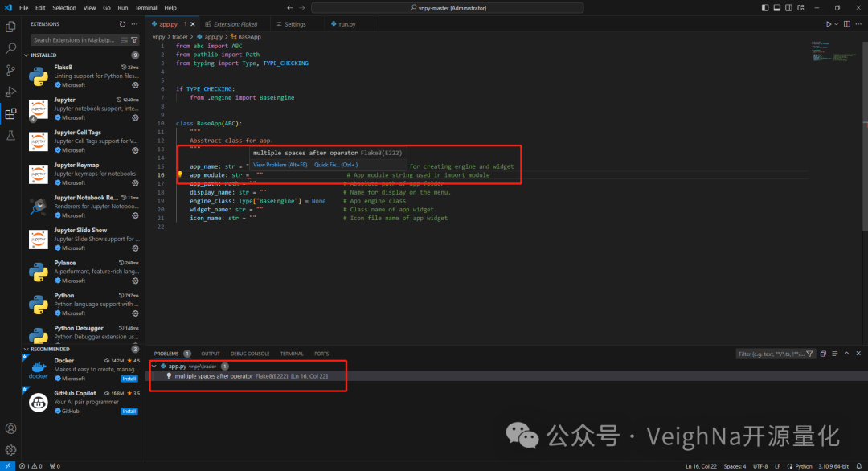
Task: Switch to the run.py editor tab
Action: [346, 24]
